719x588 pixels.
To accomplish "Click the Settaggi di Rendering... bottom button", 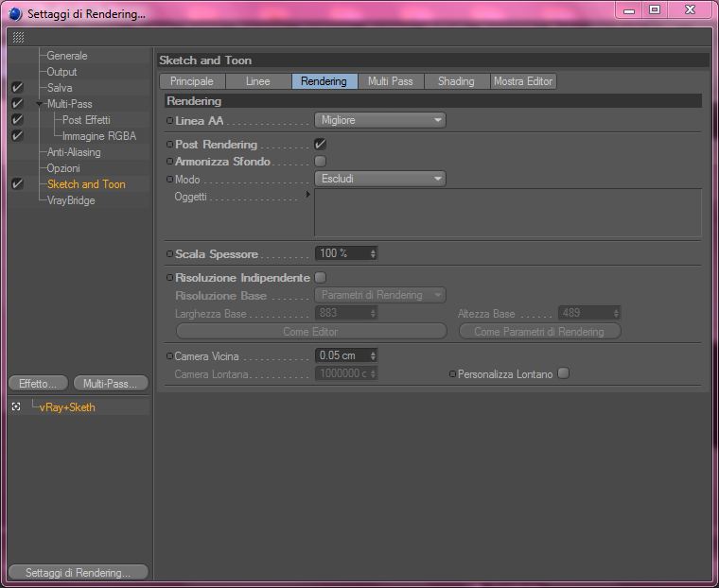I will pyautogui.click(x=79, y=573).
